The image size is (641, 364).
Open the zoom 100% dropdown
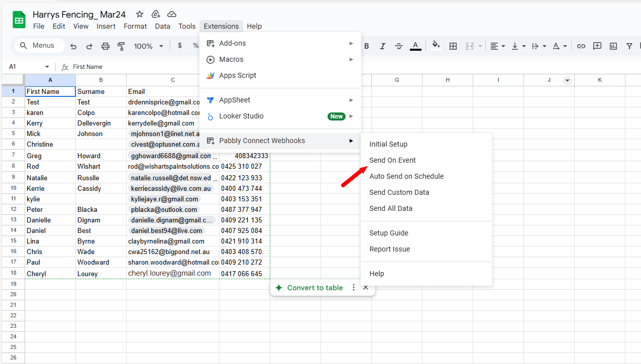pos(149,46)
